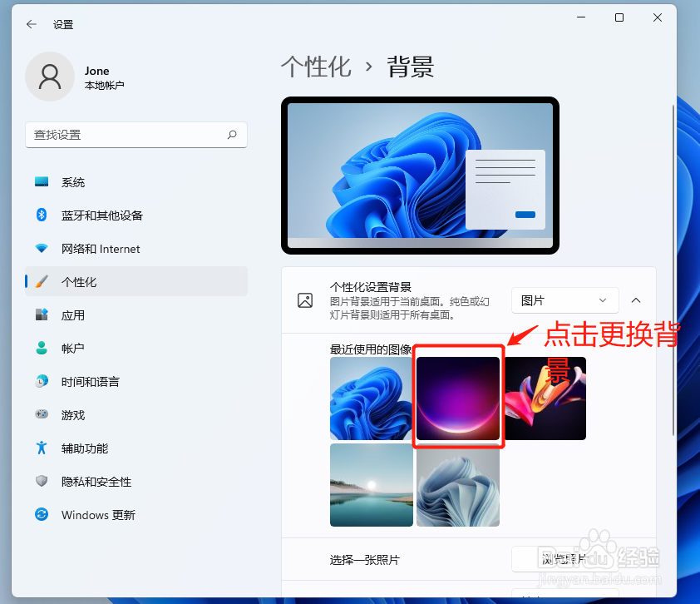Go to 蓝牙和其他设备 settings
This screenshot has width=700, height=604.
tap(136, 215)
